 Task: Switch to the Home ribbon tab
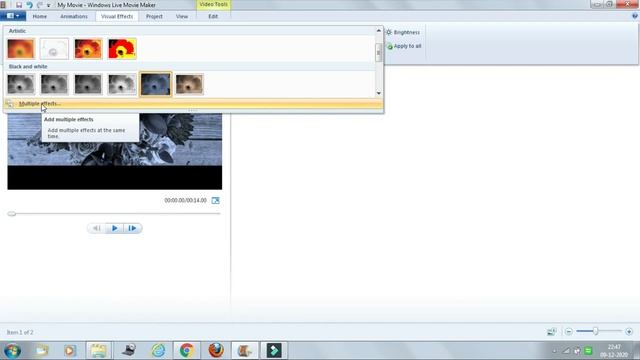[40, 16]
